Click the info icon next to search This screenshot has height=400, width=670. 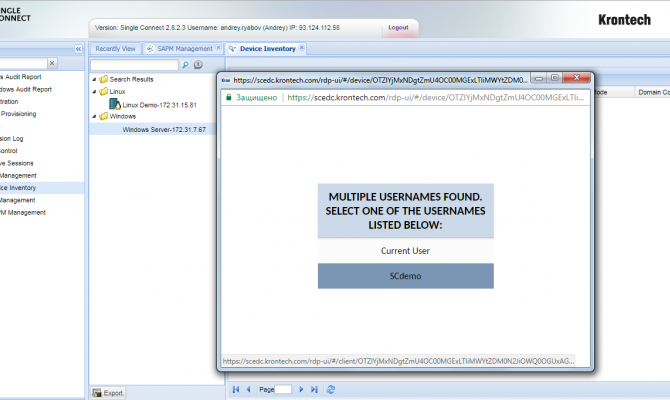(198, 65)
